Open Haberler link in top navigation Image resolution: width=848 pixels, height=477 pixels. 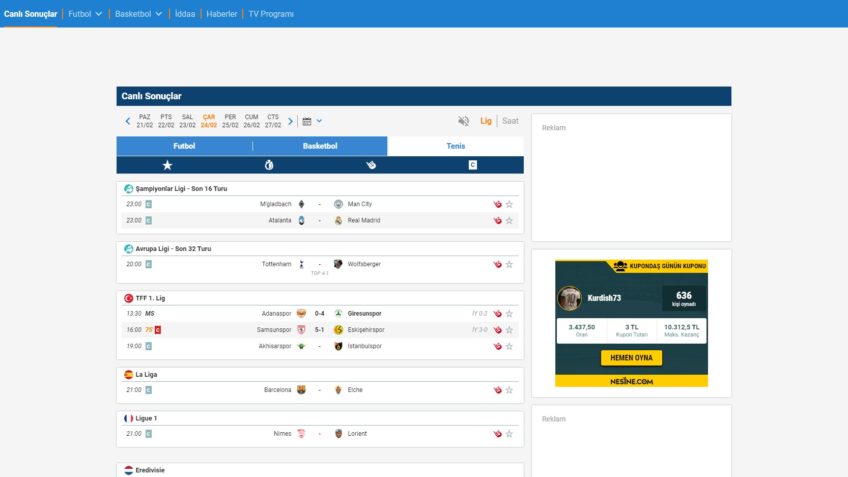[x=221, y=14]
